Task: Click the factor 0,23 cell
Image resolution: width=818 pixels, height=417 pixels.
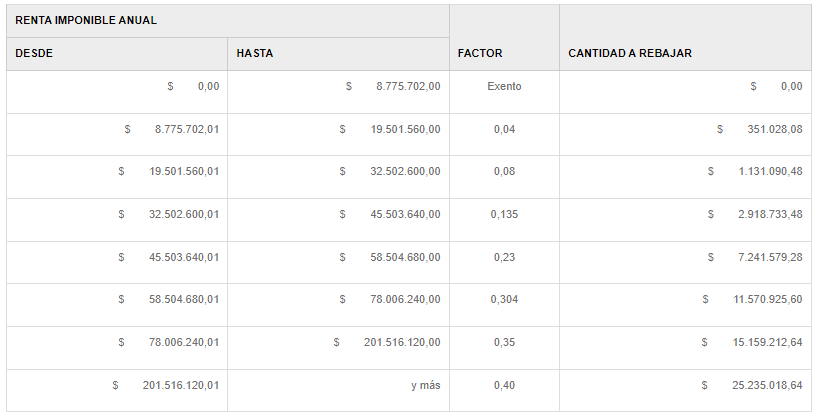Action: 504,263
